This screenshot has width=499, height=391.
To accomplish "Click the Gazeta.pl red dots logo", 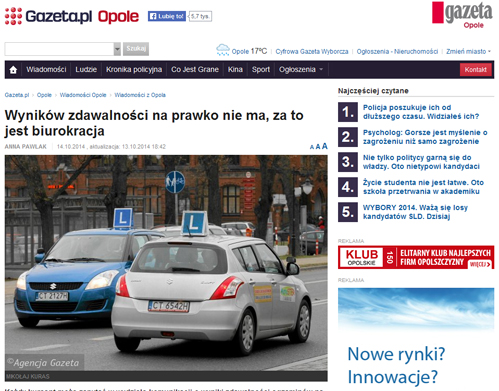I will tap(13, 16).
